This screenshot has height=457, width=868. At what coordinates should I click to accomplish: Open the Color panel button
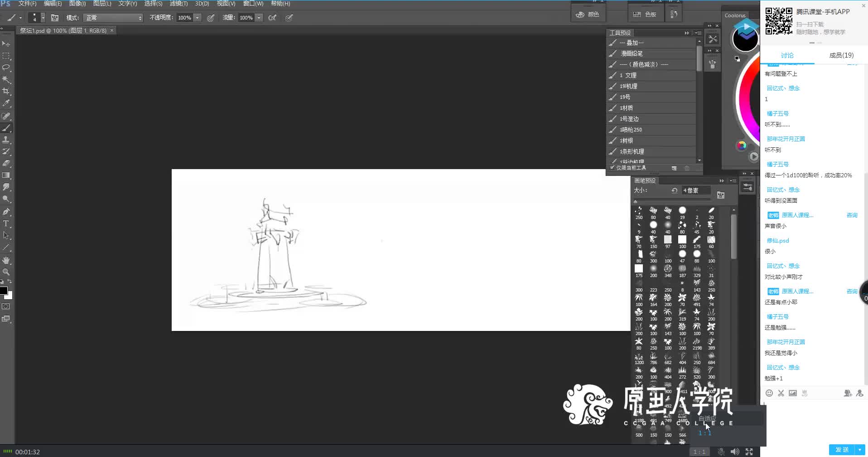(x=588, y=15)
